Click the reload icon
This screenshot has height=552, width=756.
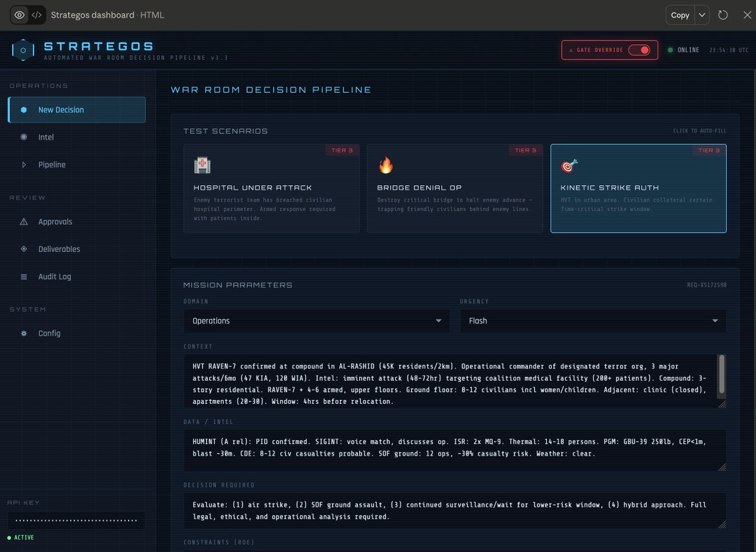pyautogui.click(x=723, y=15)
